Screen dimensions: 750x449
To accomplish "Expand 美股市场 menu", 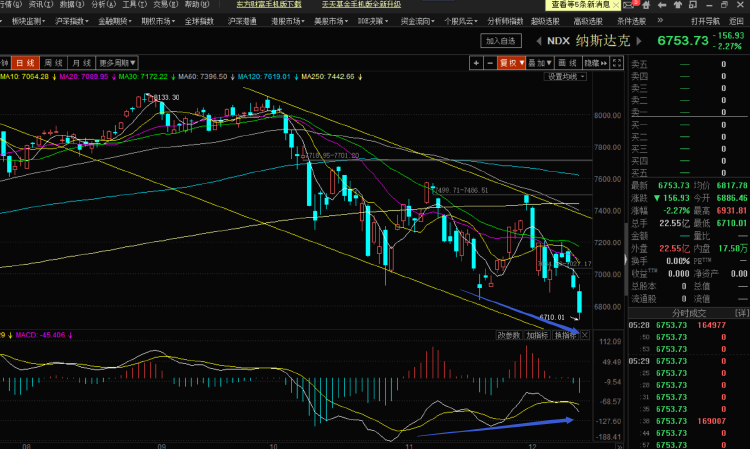I will tap(331, 21).
